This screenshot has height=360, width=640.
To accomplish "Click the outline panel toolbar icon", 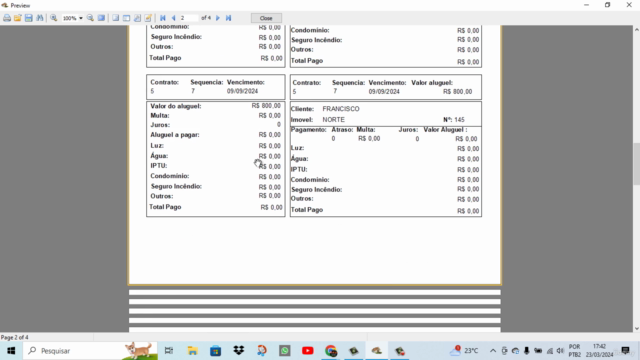I will point(116,18).
